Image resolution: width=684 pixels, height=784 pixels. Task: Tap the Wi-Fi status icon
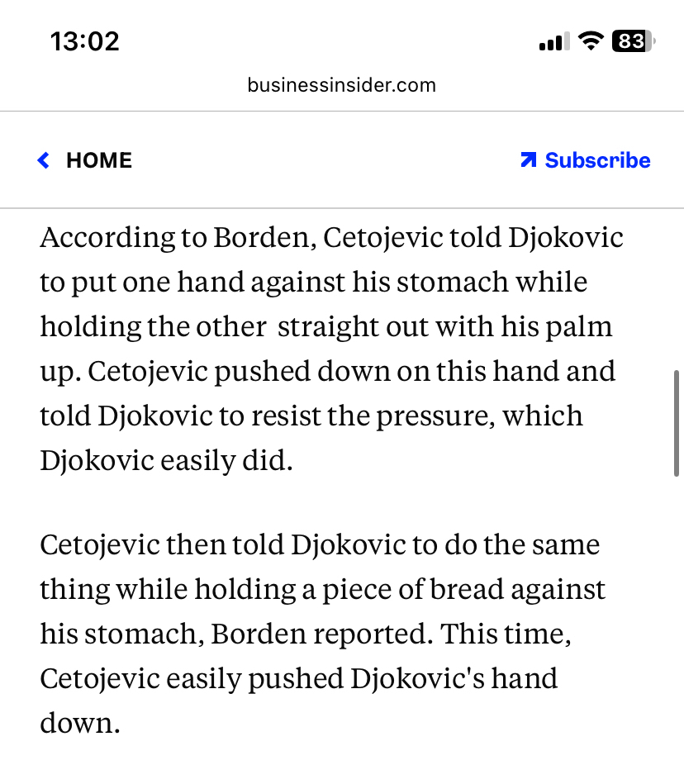591,41
